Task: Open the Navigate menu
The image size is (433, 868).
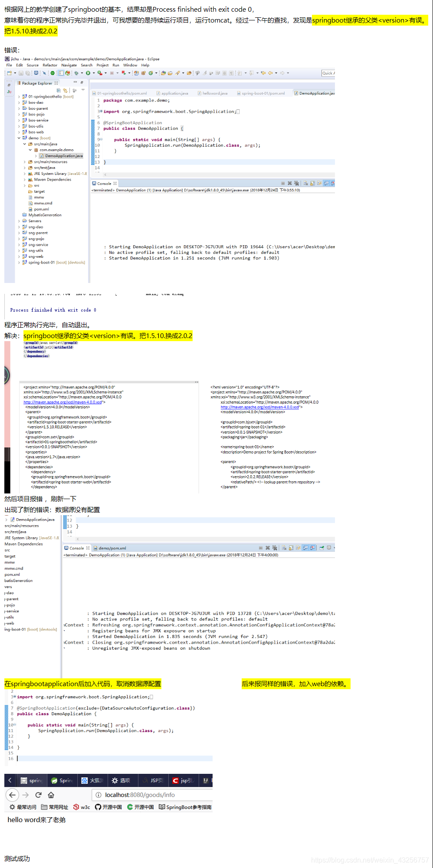Action: coord(69,65)
